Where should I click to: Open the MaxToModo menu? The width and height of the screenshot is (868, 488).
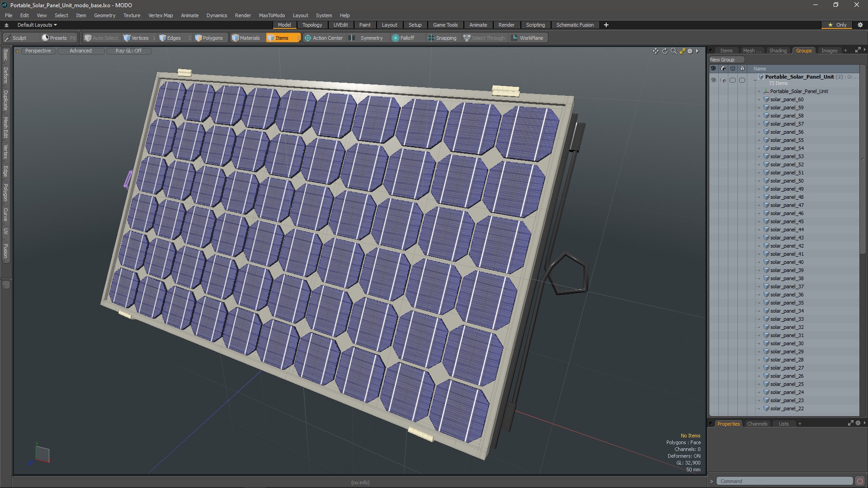pyautogui.click(x=272, y=15)
